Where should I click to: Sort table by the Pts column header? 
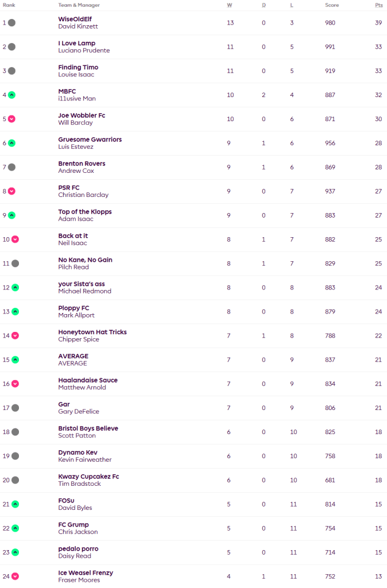coord(378,5)
